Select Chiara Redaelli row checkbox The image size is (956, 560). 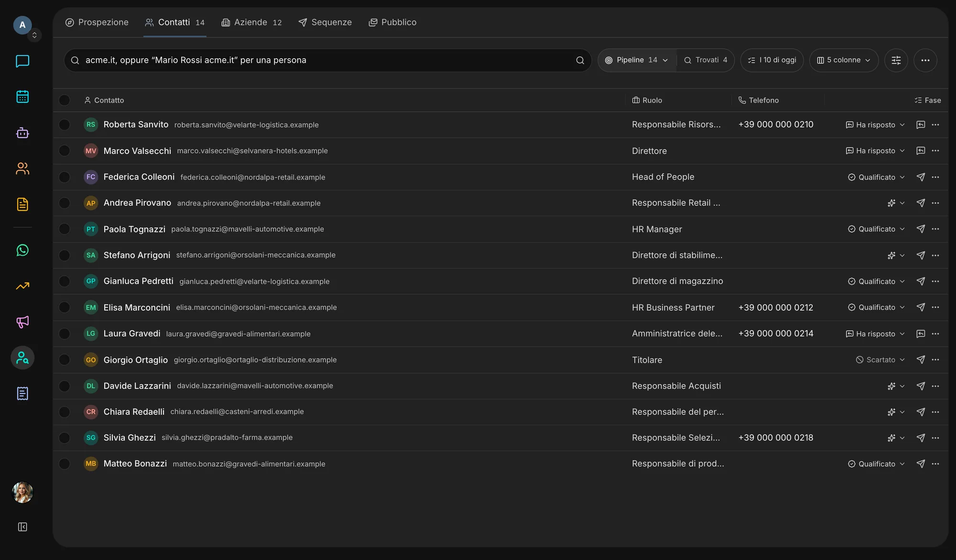pos(65,412)
